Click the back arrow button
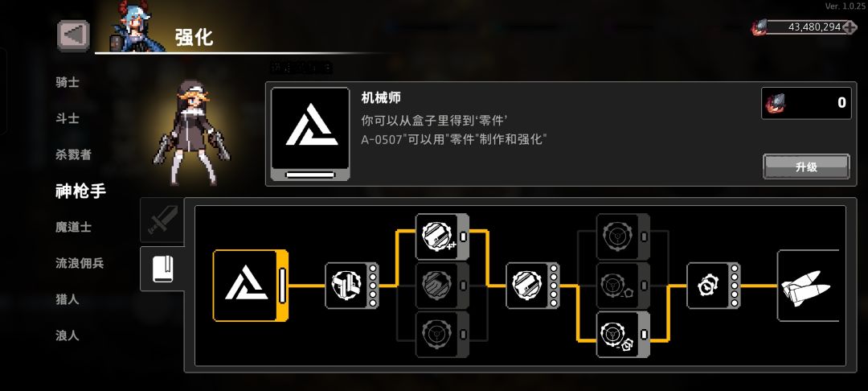The width and height of the screenshot is (868, 391). click(x=73, y=35)
